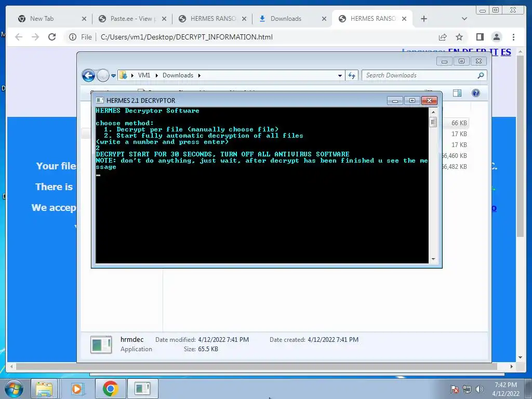View the file info icon in address bar
Image resolution: width=532 pixels, height=399 pixels.
tap(73, 37)
